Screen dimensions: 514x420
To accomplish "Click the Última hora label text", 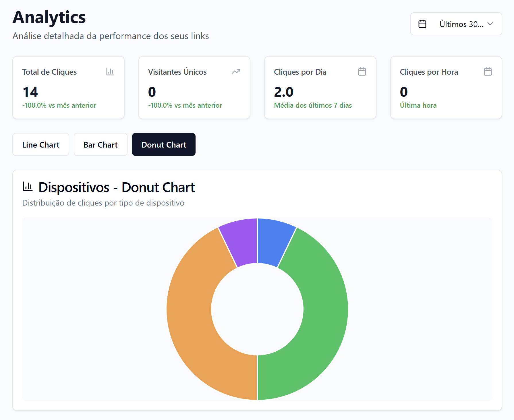I will (x=418, y=105).
